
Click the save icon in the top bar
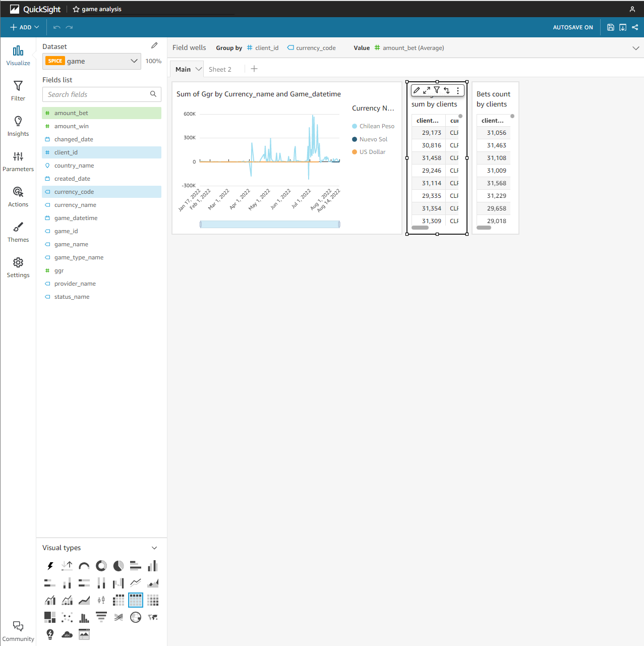(x=610, y=27)
